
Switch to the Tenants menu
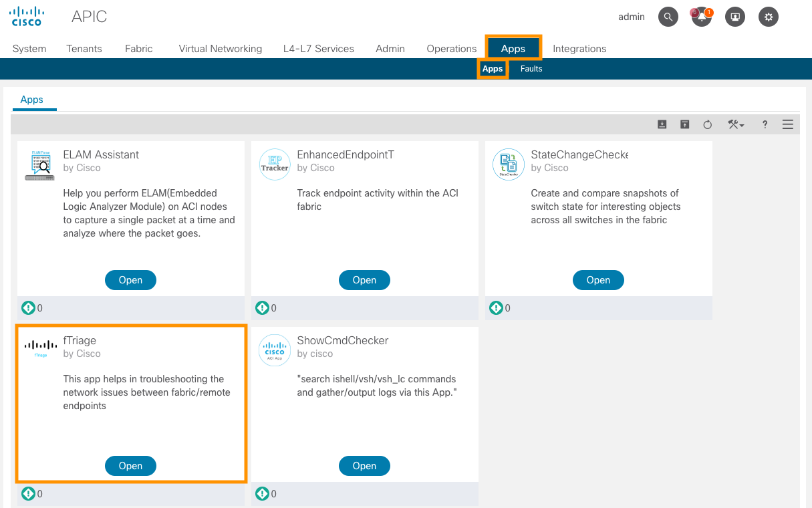[84, 49]
